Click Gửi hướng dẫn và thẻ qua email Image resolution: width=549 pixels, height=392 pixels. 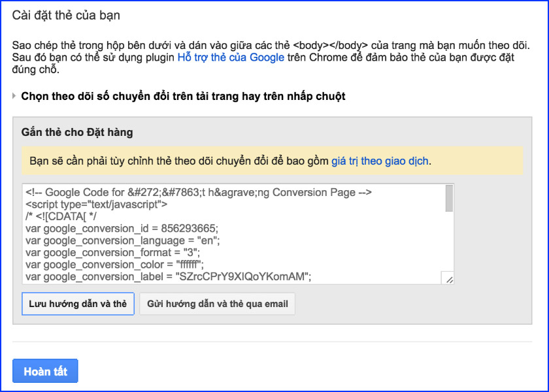coord(217,304)
